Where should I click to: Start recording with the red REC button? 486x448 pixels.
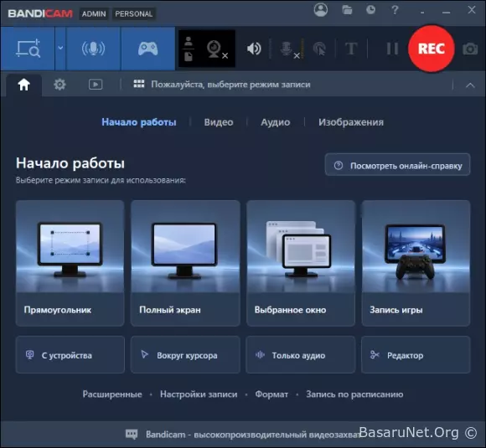coord(432,49)
